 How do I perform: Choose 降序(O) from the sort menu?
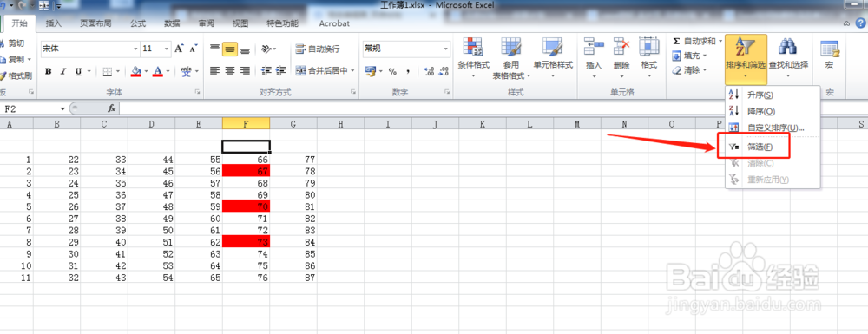coord(773,111)
